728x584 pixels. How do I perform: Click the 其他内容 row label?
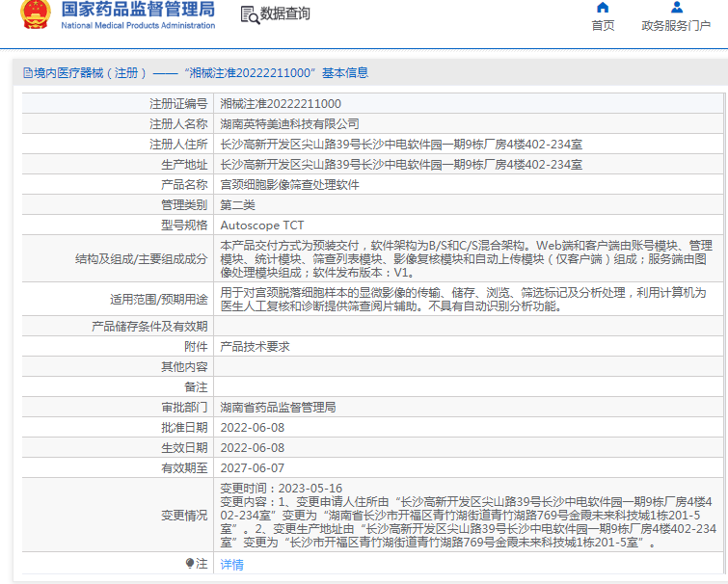184,367
